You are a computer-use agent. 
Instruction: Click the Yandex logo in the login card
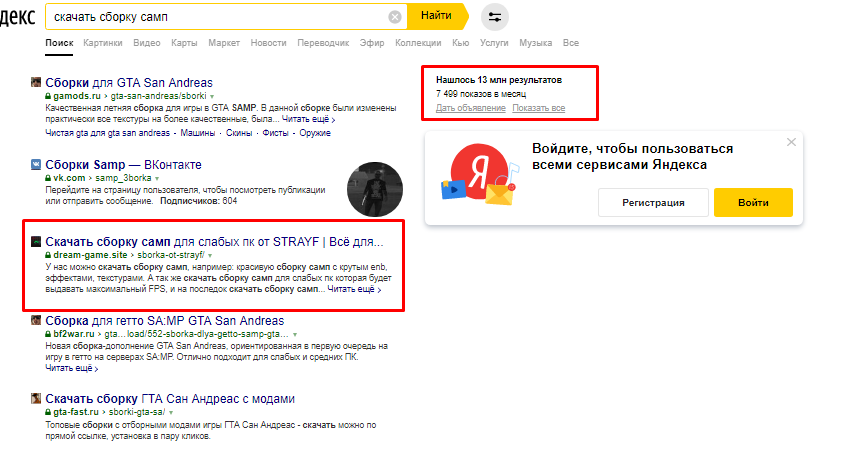479,172
